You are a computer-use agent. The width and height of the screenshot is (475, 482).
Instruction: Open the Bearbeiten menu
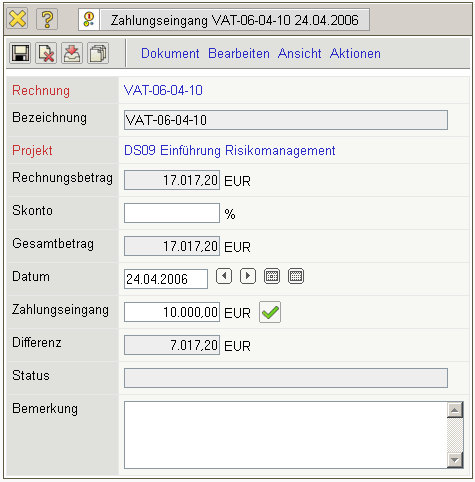(x=239, y=53)
